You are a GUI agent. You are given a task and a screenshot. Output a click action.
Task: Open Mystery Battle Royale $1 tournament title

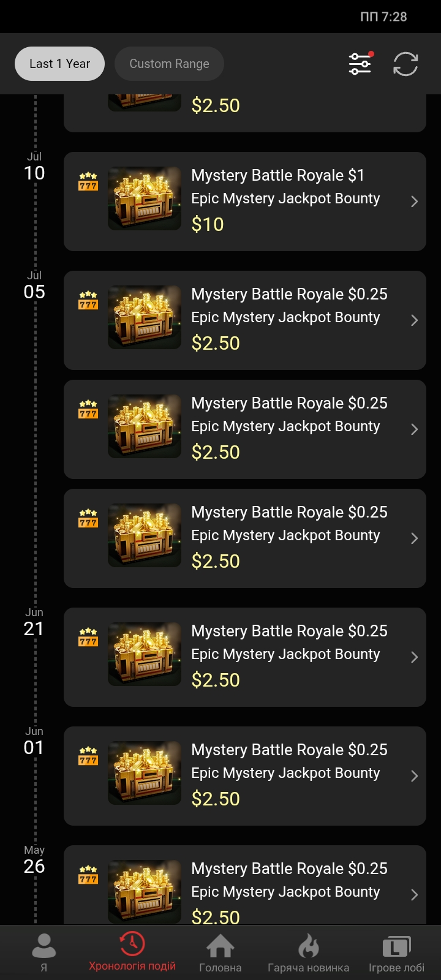click(x=278, y=175)
